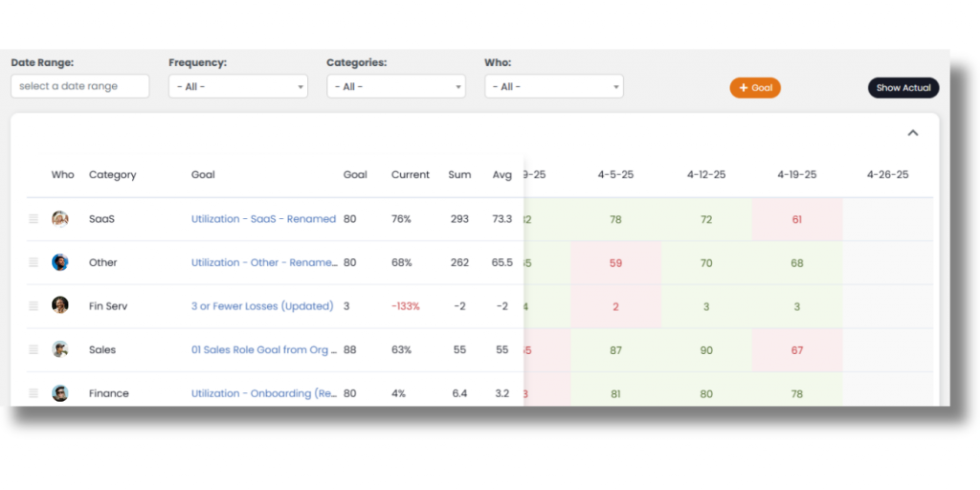Screen dimensions: 980x490
Task: Open the Frequency dropdown
Action: 237,86
